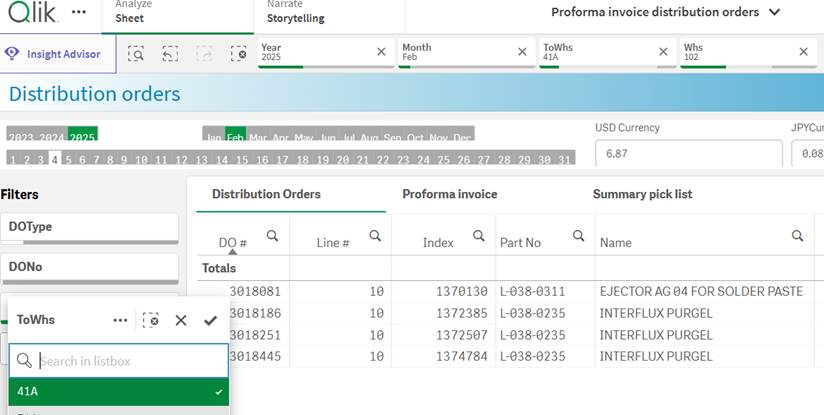The height and width of the screenshot is (415, 824).
Task: Remove the Month Feb selection
Action: pos(522,51)
